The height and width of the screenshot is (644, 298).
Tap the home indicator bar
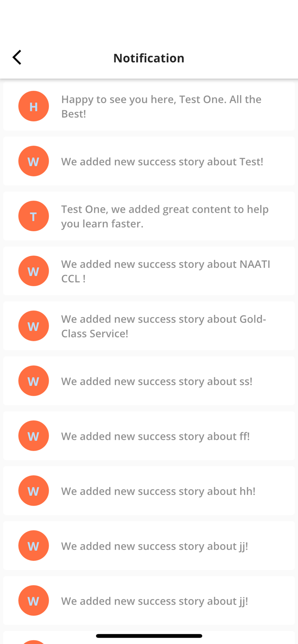(149, 636)
